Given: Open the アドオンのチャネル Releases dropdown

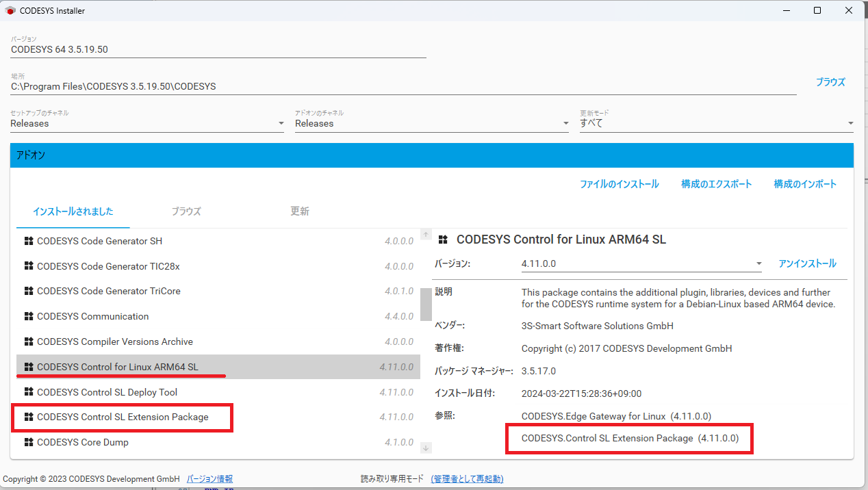Looking at the screenshot, I should (565, 122).
